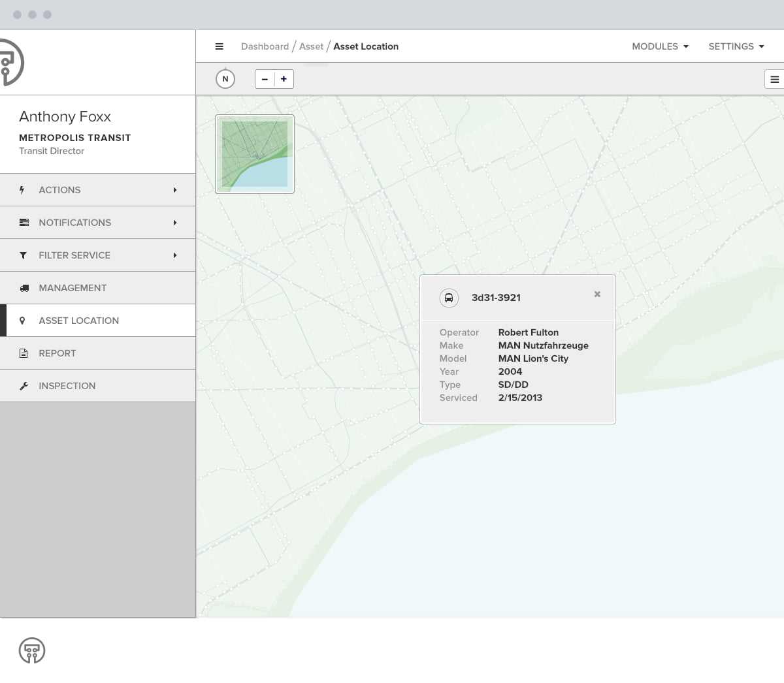Zoom in the map with plus button
The height and width of the screenshot is (683, 784).
284,79
